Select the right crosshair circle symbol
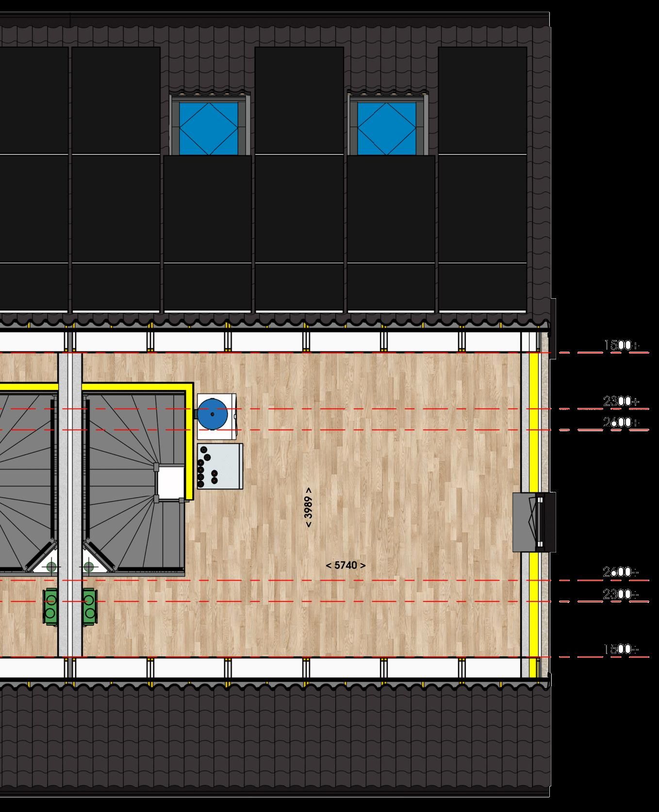The height and width of the screenshot is (812, 659). coord(88,566)
